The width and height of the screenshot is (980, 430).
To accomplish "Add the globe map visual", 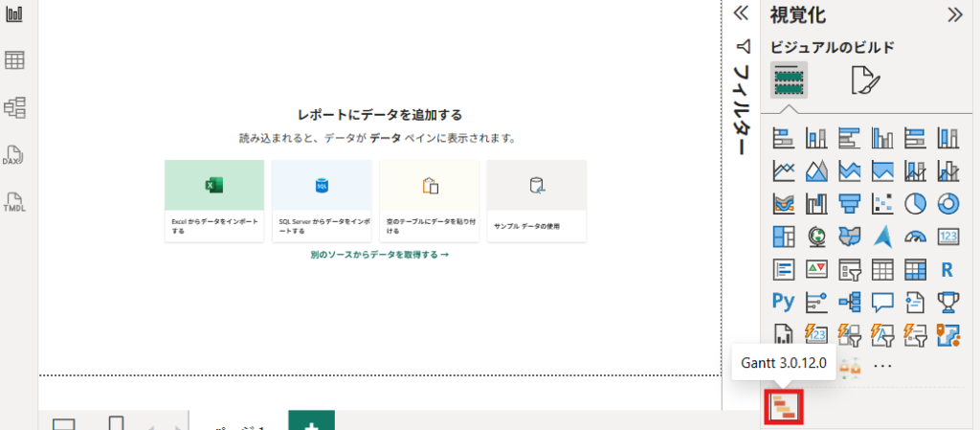I will (x=817, y=237).
